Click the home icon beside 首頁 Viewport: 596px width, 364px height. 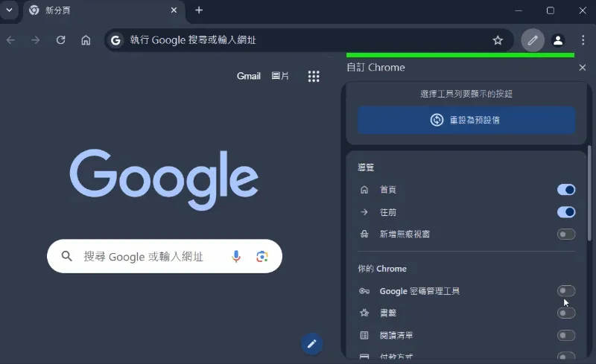coord(364,190)
